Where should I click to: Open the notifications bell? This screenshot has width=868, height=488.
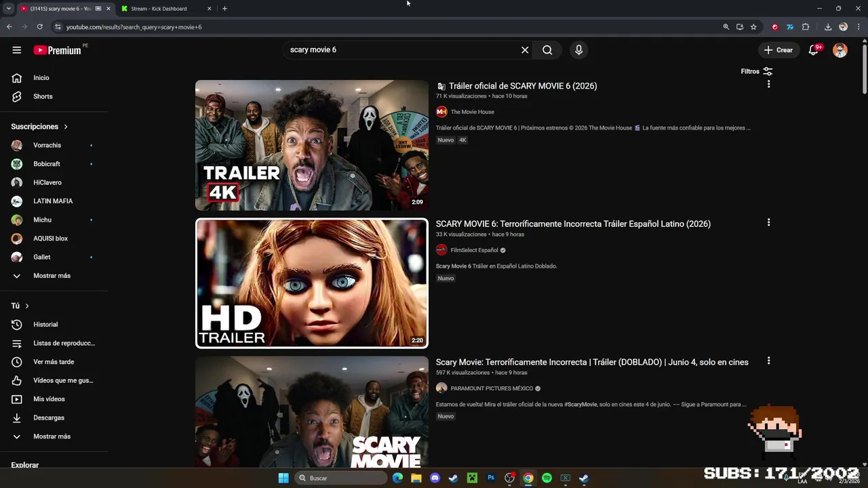coord(814,50)
